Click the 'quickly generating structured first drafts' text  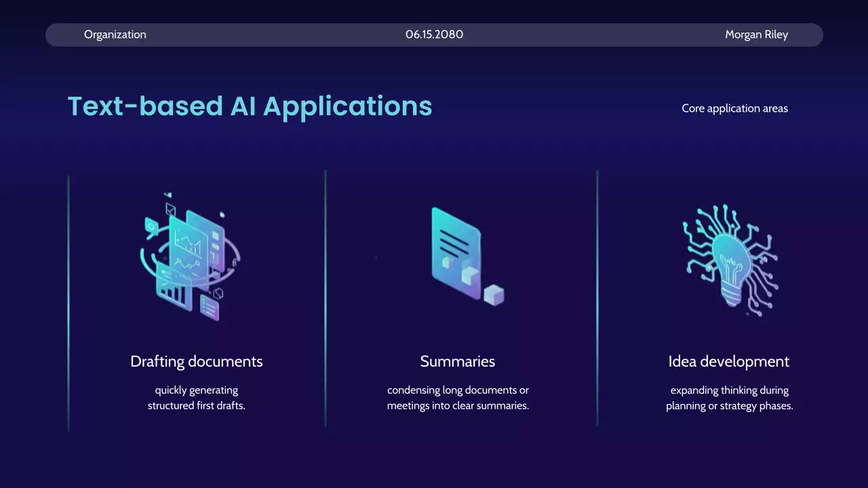coord(196,398)
